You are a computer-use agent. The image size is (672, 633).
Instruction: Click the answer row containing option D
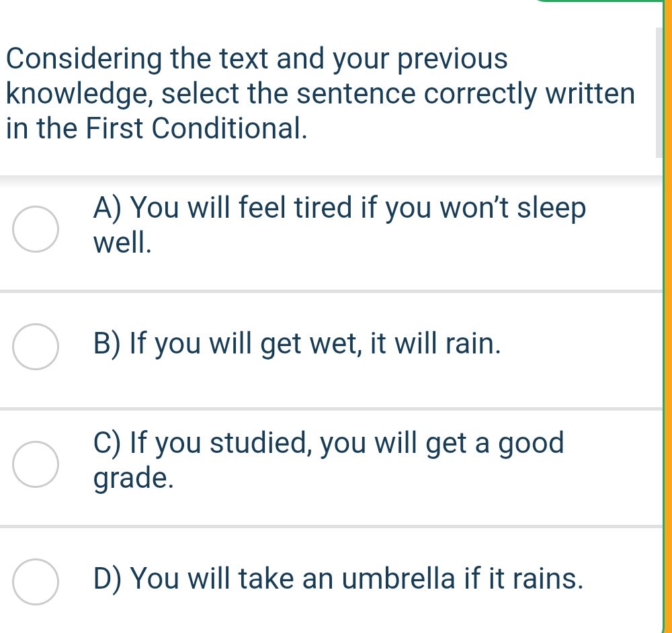336,582
